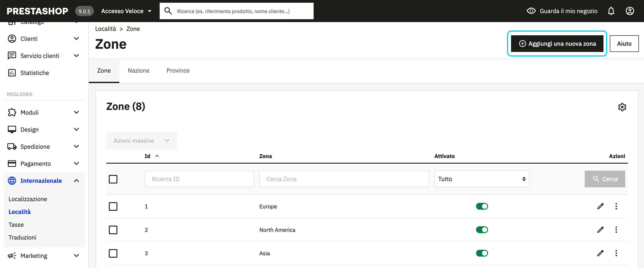Image resolution: width=644 pixels, height=268 pixels.
Task: Click the eye icon beside Guarda il mio negozio
Action: click(x=531, y=11)
